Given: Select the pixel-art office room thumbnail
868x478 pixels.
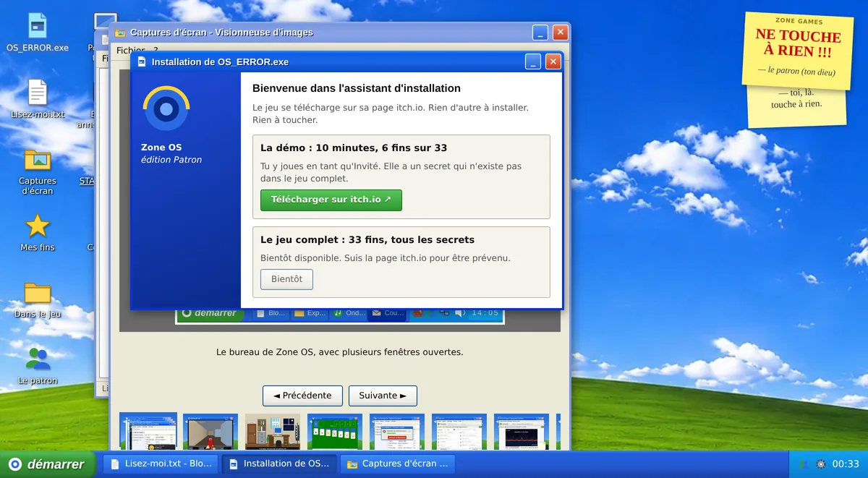Looking at the screenshot, I should coord(273,432).
